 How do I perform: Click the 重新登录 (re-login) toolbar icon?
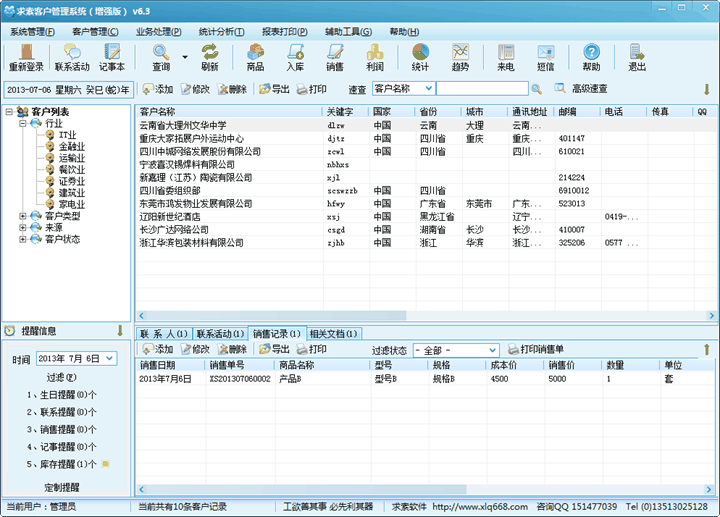coord(27,57)
